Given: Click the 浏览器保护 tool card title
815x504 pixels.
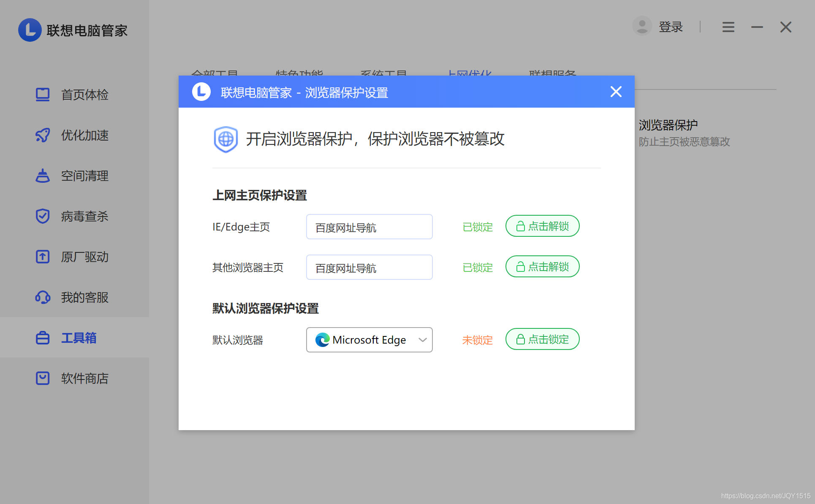Looking at the screenshot, I should point(668,125).
